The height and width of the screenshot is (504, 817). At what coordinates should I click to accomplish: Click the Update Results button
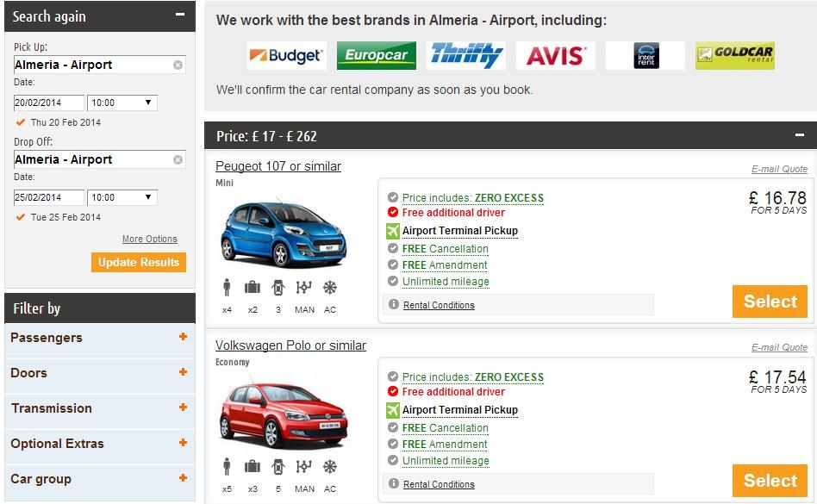[x=139, y=263]
